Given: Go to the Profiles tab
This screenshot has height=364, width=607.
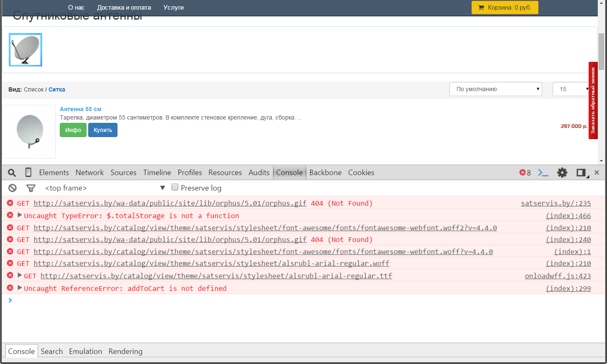Looking at the screenshot, I should click(x=190, y=173).
